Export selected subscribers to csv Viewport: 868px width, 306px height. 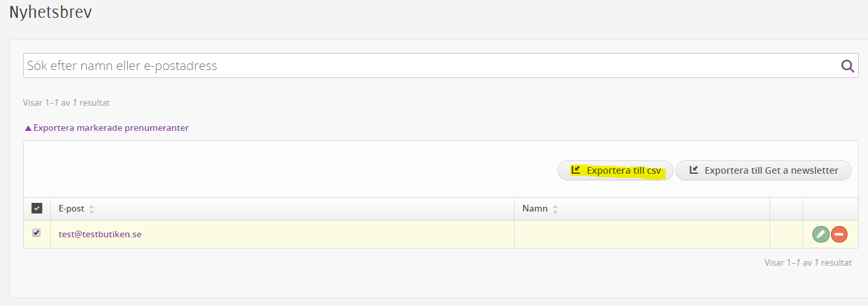[x=615, y=171]
